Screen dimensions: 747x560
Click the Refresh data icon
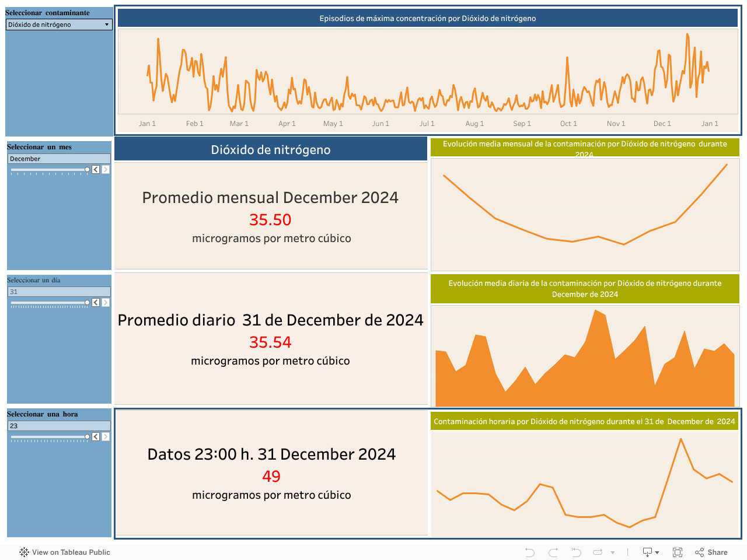point(598,552)
